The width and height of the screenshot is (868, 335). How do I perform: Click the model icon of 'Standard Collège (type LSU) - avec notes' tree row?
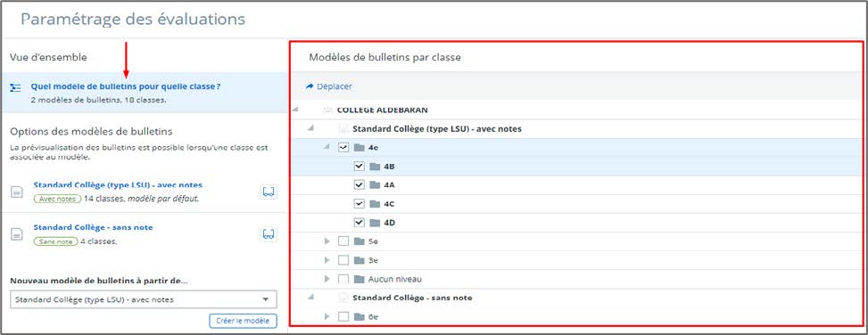click(343, 129)
